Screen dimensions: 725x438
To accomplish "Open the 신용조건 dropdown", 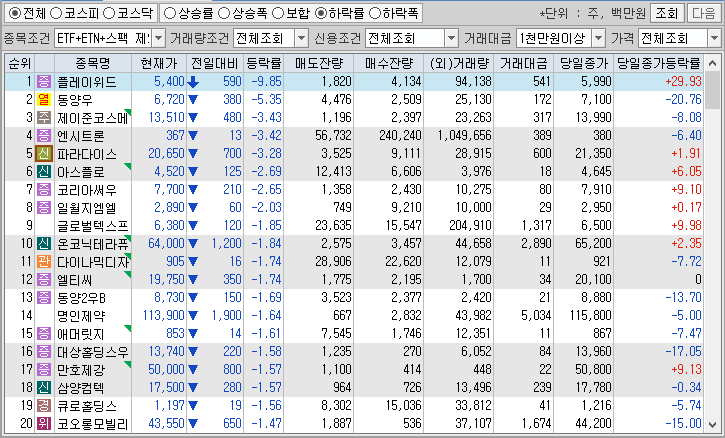I will (452, 38).
